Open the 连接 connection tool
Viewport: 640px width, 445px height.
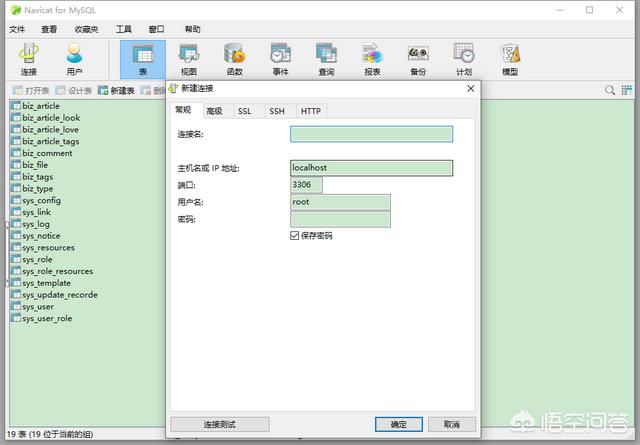tap(29, 60)
